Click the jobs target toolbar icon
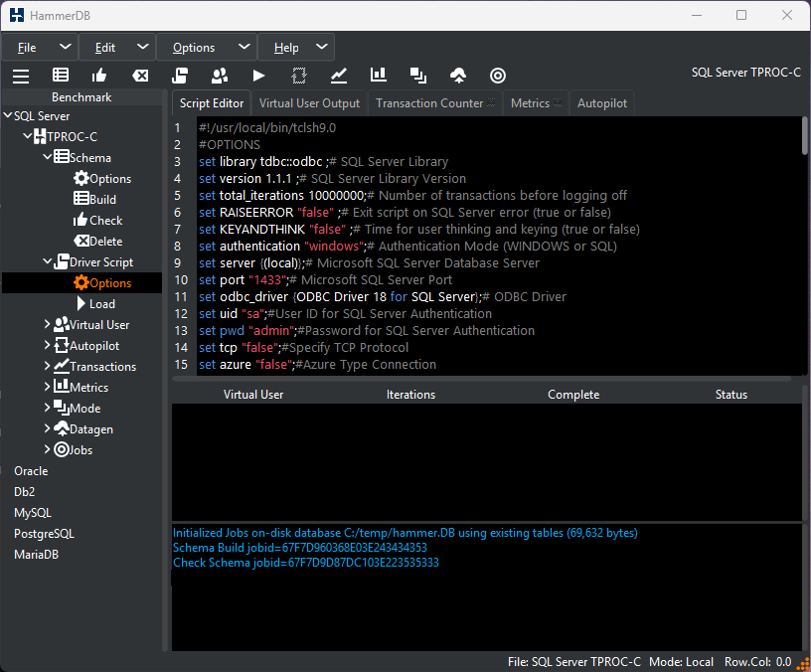 tap(498, 76)
